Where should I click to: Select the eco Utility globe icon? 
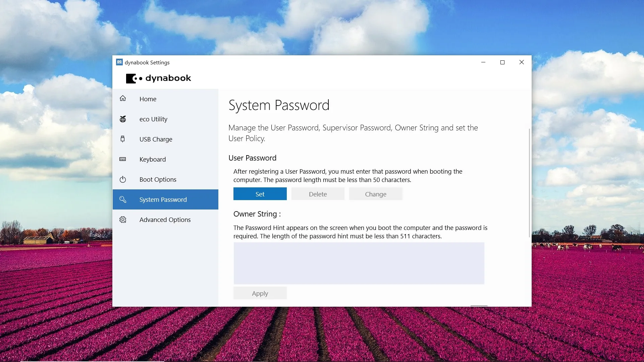click(x=123, y=119)
